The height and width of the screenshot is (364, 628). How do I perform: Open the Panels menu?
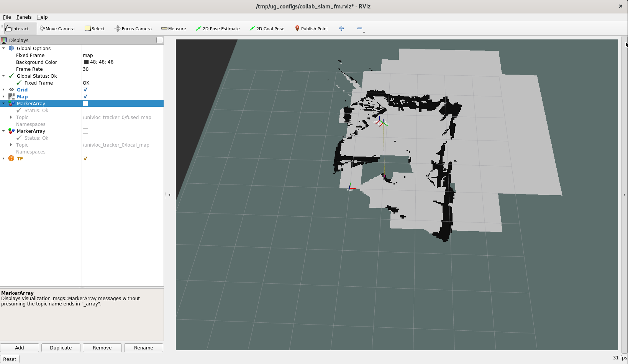24,17
